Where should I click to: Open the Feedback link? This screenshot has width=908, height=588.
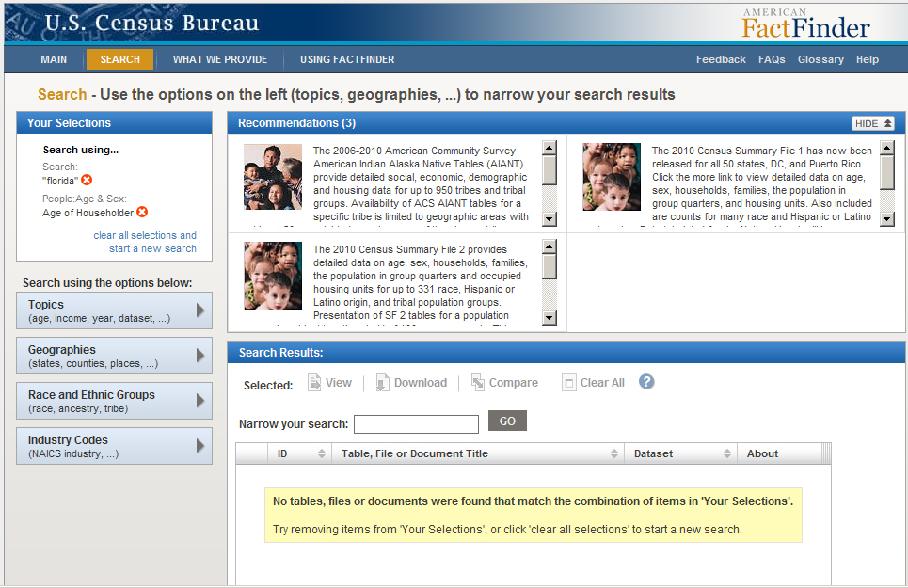[x=721, y=59]
